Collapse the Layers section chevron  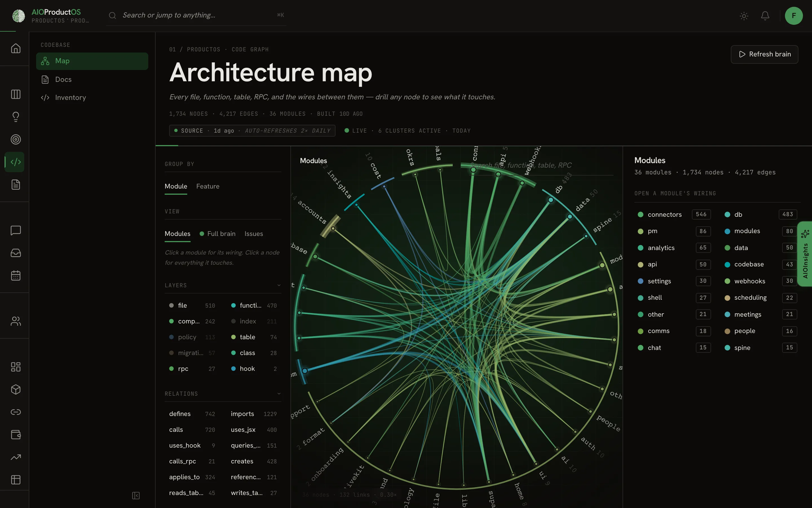279,285
